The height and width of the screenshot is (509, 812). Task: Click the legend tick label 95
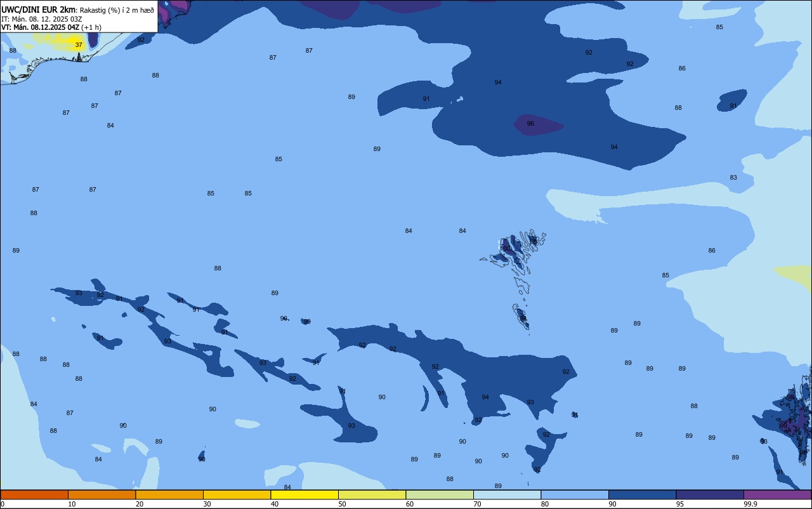point(680,504)
